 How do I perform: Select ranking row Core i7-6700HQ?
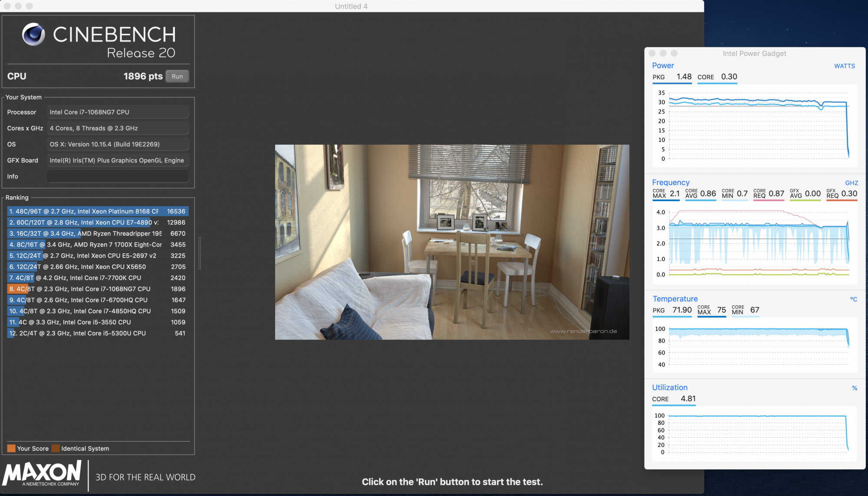click(x=98, y=300)
